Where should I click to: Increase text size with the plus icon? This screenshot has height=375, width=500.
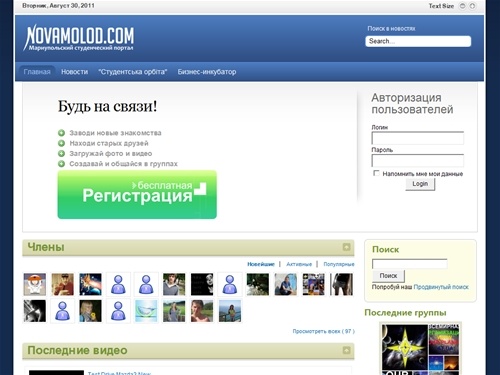point(472,6)
